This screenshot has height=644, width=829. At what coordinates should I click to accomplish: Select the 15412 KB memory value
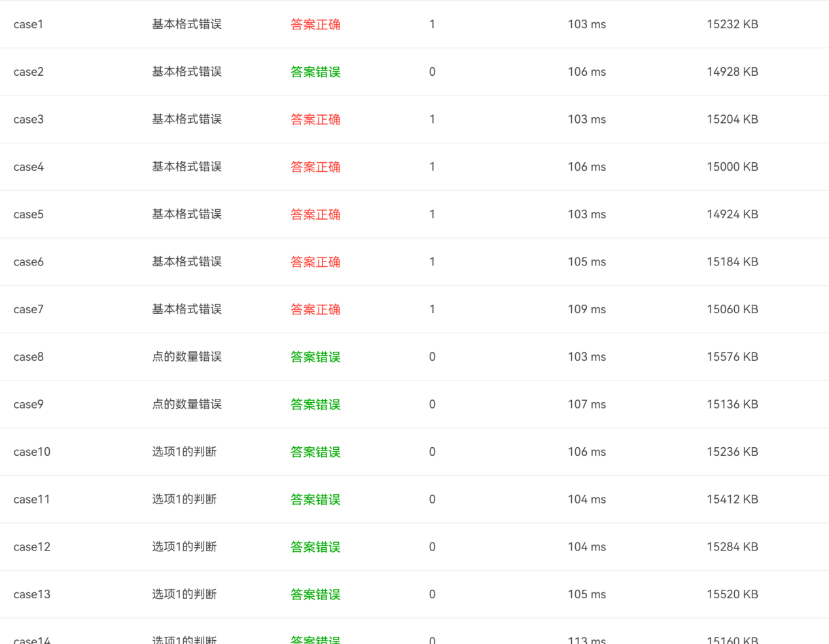732,500
